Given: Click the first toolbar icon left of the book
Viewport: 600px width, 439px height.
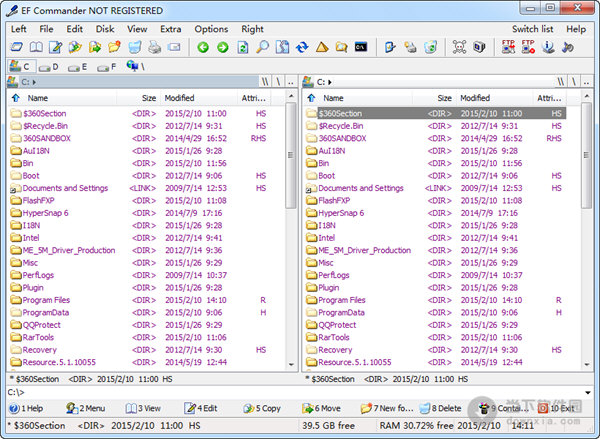Looking at the screenshot, I should 16,47.
